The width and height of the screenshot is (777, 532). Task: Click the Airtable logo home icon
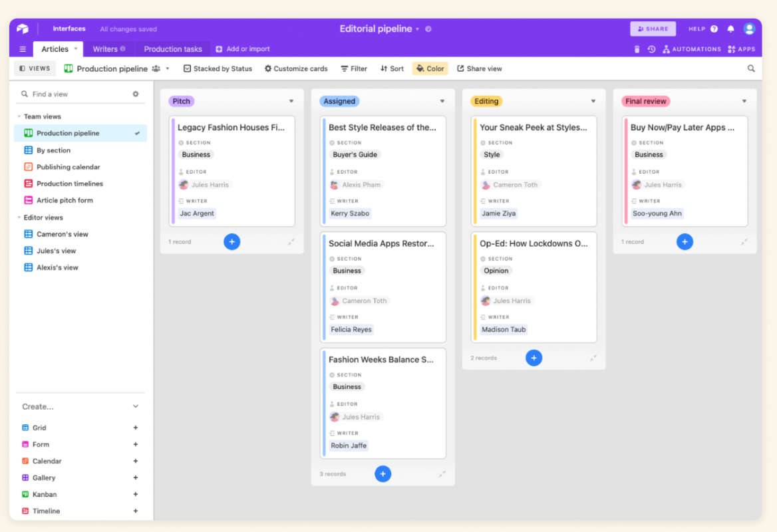coord(23,29)
